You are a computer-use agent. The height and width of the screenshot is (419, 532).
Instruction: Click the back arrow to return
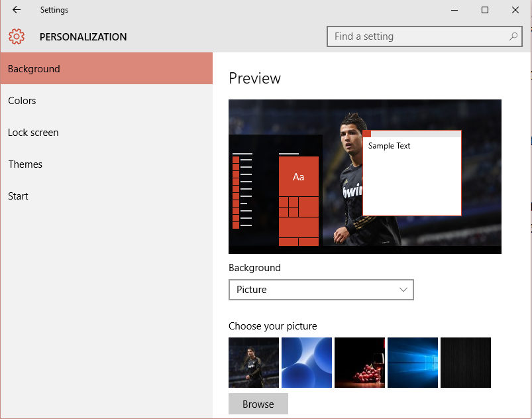pyautogui.click(x=16, y=10)
